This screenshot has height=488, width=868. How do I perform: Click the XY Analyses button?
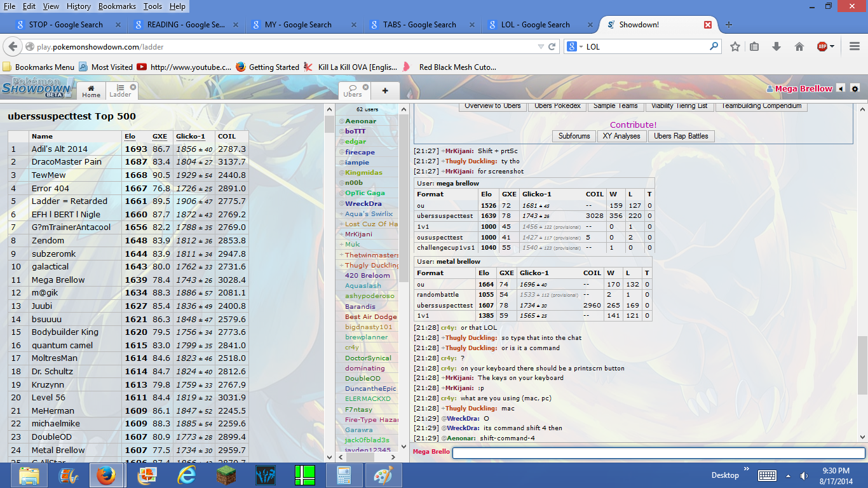tap(622, 136)
